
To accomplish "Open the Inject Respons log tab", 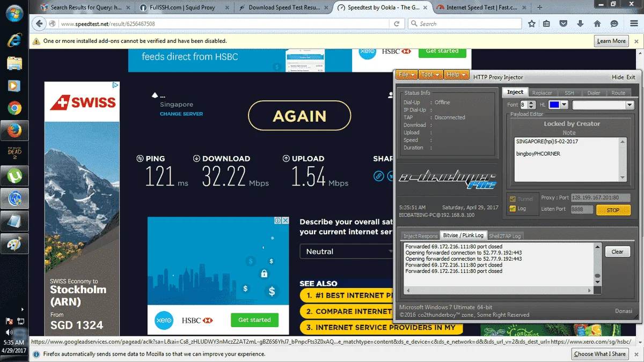I will coord(420,236).
